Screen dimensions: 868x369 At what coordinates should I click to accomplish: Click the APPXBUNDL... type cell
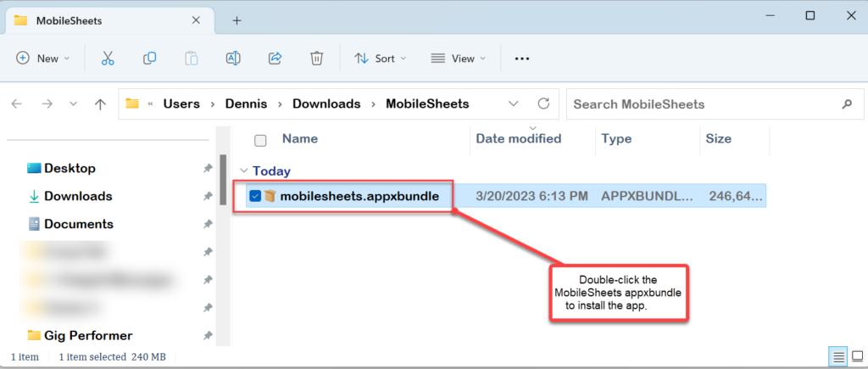point(647,196)
